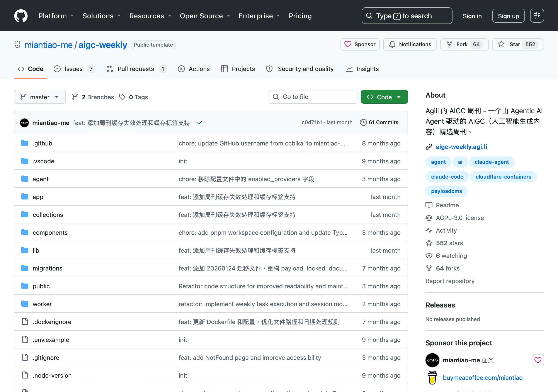The image size is (558, 392).
Task: Click the search magnifier icon in header
Action: [x=369, y=16]
